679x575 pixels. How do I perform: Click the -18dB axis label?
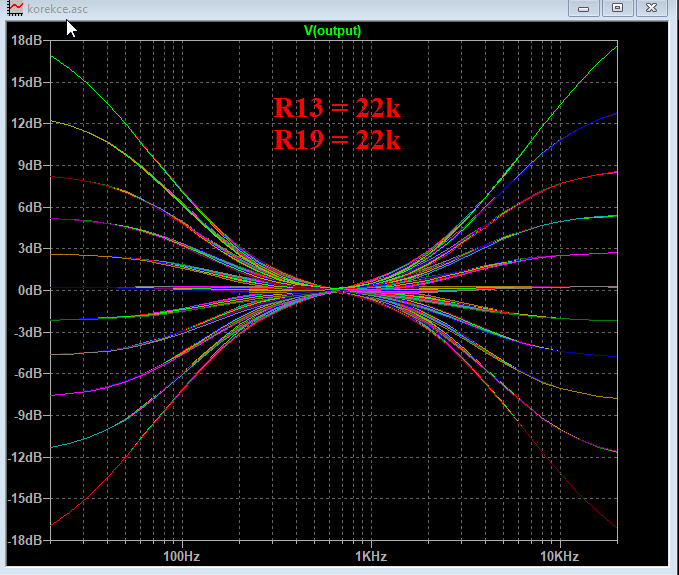click(x=25, y=540)
